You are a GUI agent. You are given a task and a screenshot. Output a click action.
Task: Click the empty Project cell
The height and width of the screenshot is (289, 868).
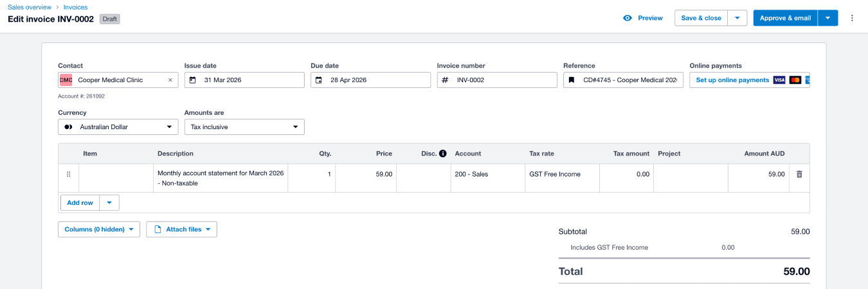[691, 178]
